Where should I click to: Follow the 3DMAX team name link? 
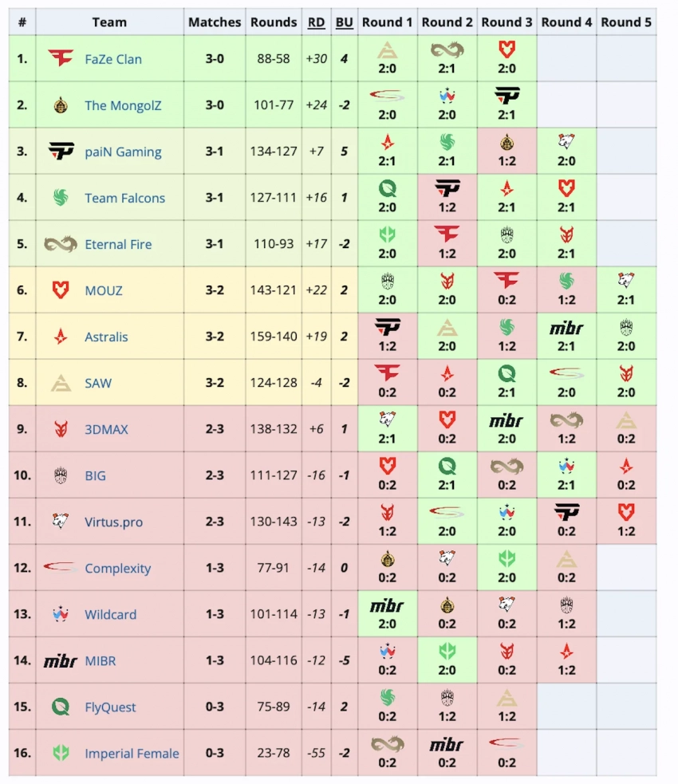(106, 429)
